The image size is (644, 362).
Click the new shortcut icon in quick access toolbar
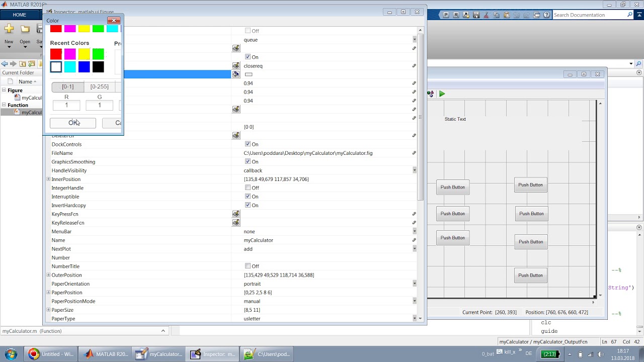(466, 15)
